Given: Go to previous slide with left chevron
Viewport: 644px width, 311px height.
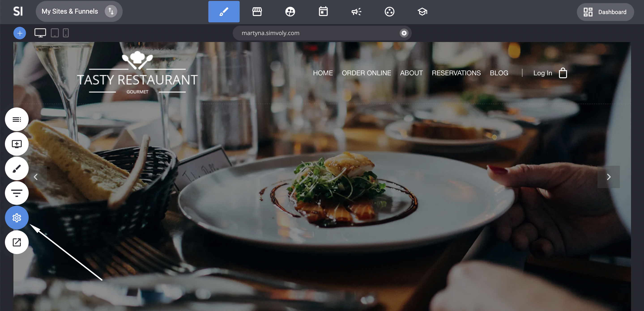Looking at the screenshot, I should tap(36, 177).
